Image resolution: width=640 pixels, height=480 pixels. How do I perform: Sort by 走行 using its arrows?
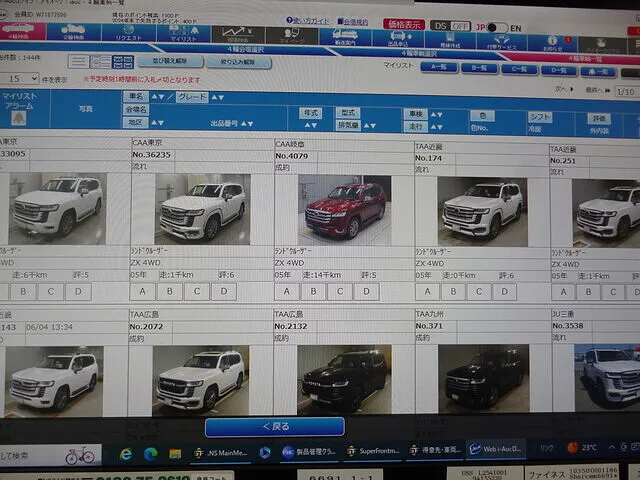(436, 127)
